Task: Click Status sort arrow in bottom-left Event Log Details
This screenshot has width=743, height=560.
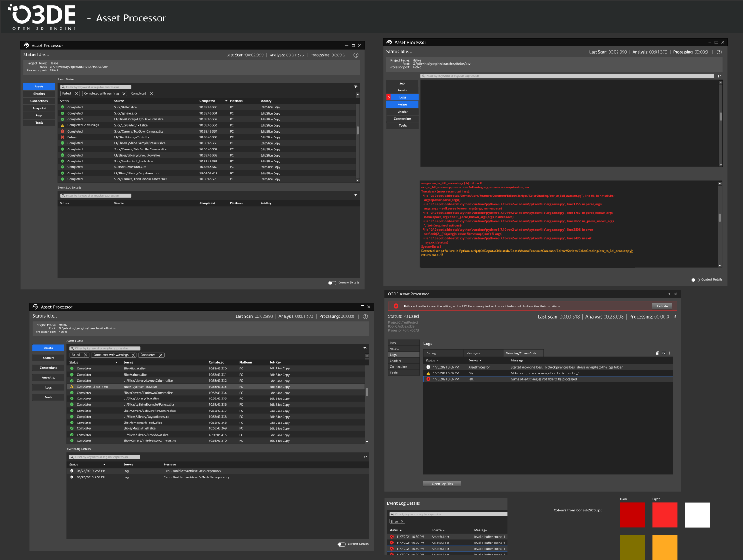Action: pyautogui.click(x=104, y=465)
